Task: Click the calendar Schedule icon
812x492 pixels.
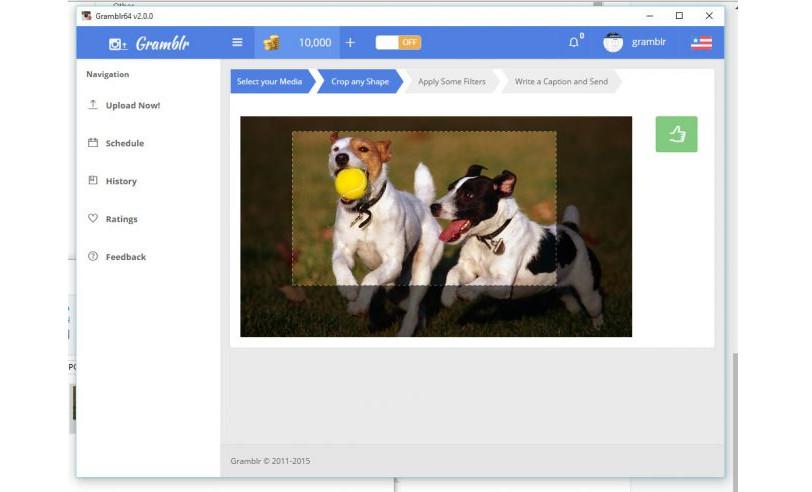Action: coord(93,142)
